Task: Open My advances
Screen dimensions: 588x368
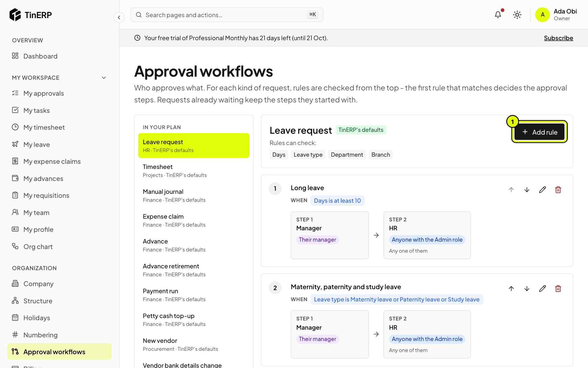Action: tap(59, 178)
